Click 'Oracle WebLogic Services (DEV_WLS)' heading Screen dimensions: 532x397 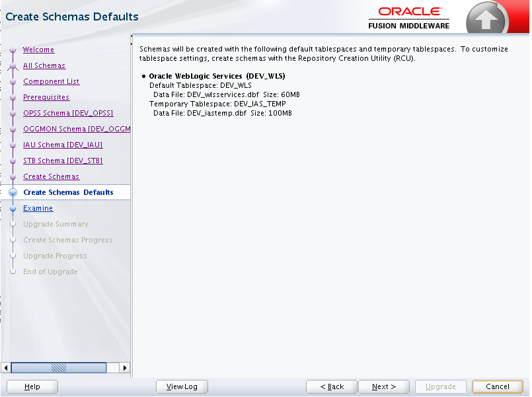tap(217, 76)
